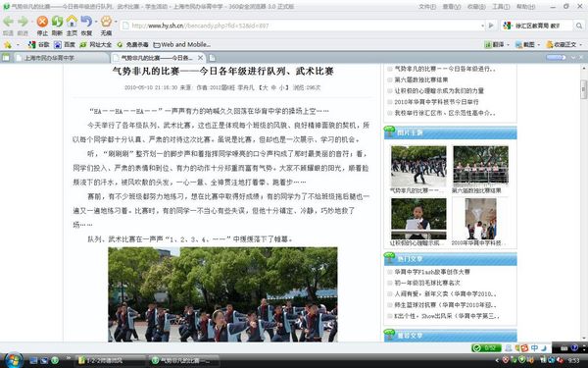Open the 免费杀毒 bookmark
Viewport: 588px width, 368px height.
(132, 45)
